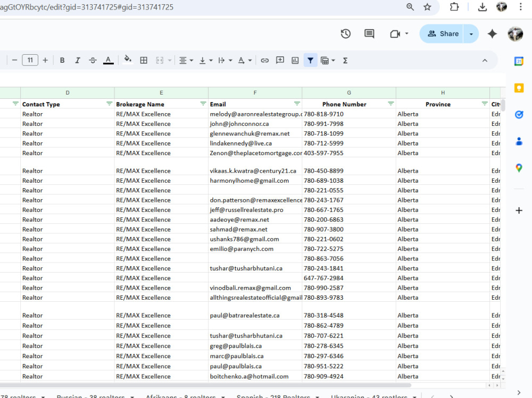Open browser extensions puzzle icon
Viewport: 532px width, 398px height.
click(454, 7)
